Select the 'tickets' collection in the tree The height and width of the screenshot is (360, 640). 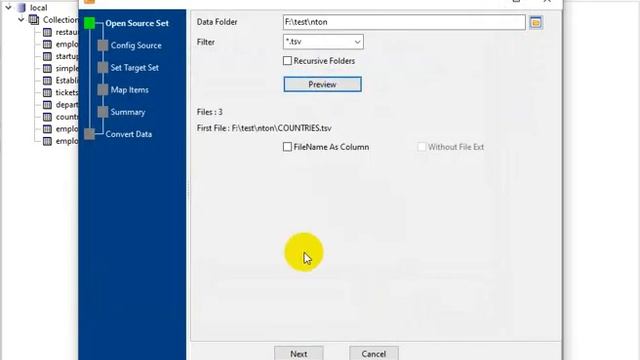(67, 93)
